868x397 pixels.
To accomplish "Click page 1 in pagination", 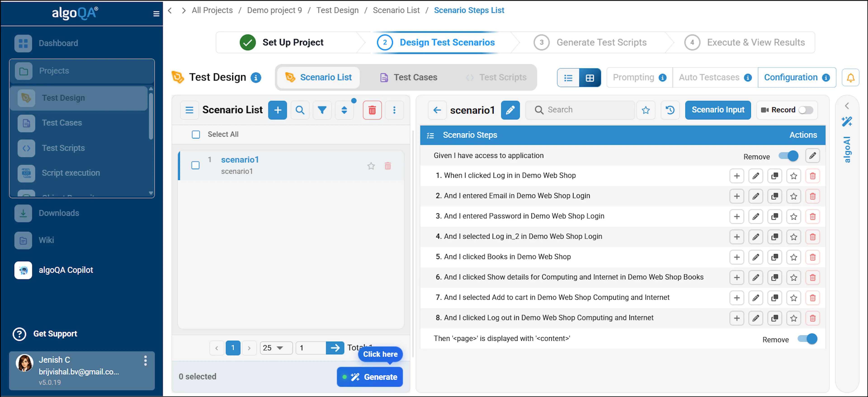I will [x=233, y=348].
